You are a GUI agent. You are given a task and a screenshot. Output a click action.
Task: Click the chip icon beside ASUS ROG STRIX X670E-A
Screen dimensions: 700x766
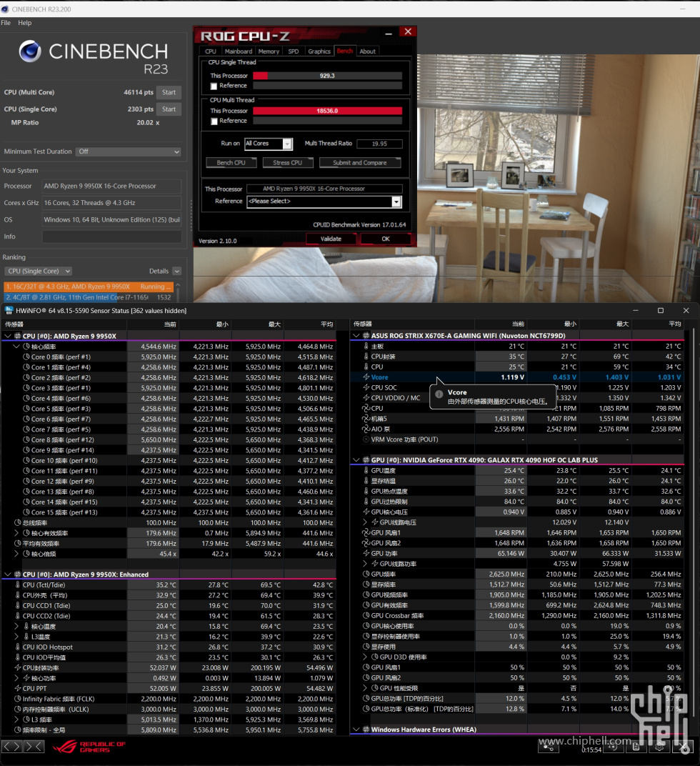366,336
